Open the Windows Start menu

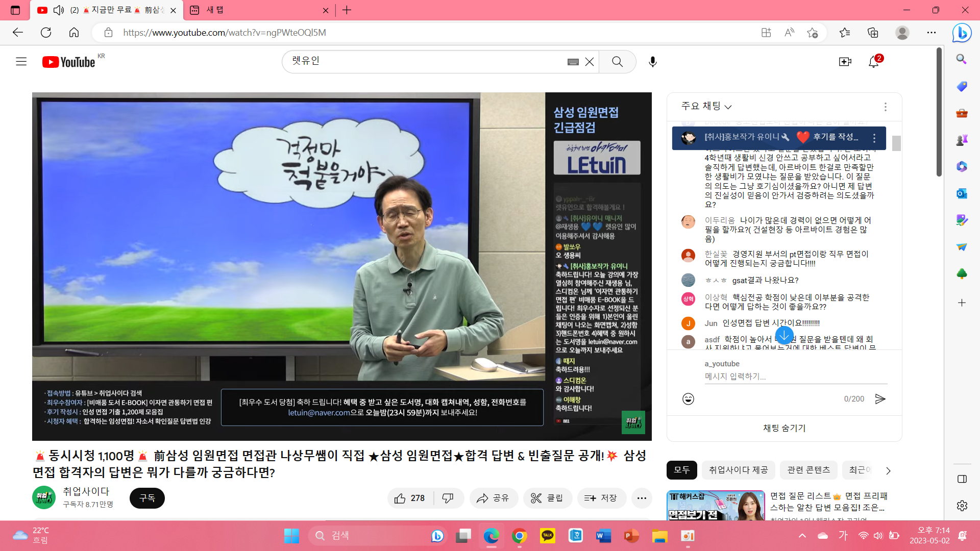292,536
